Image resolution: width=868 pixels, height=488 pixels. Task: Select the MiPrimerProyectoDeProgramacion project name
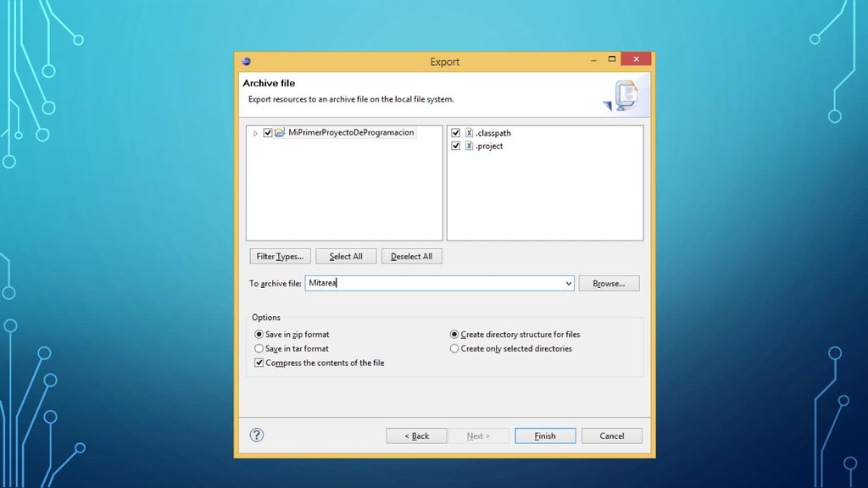point(351,133)
